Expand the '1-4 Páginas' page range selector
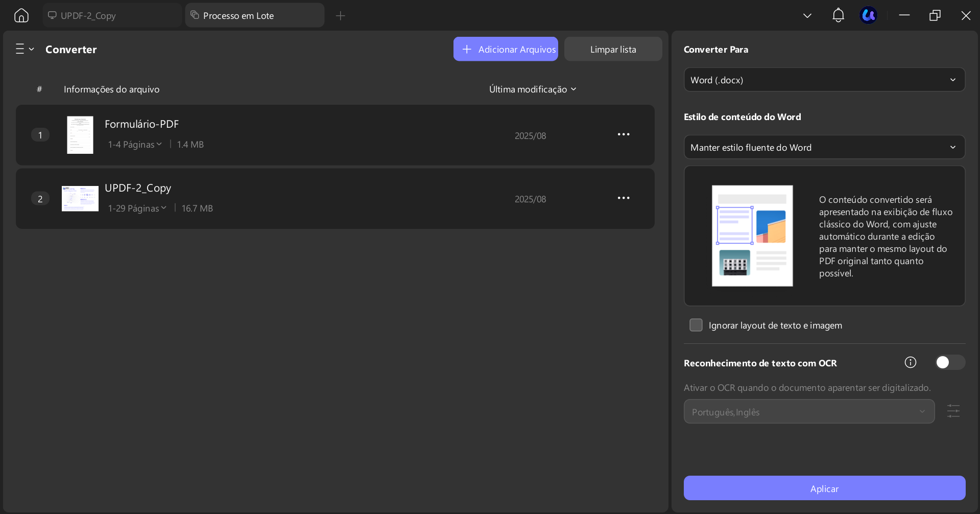The height and width of the screenshot is (514, 980). pyautogui.click(x=134, y=144)
